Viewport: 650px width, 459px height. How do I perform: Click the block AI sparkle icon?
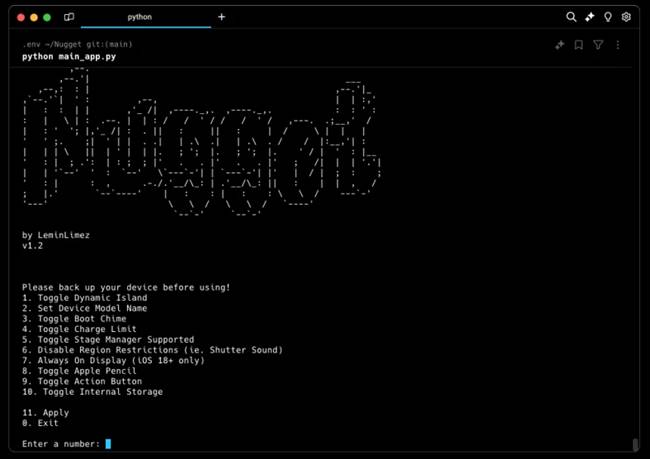pyautogui.click(x=560, y=45)
